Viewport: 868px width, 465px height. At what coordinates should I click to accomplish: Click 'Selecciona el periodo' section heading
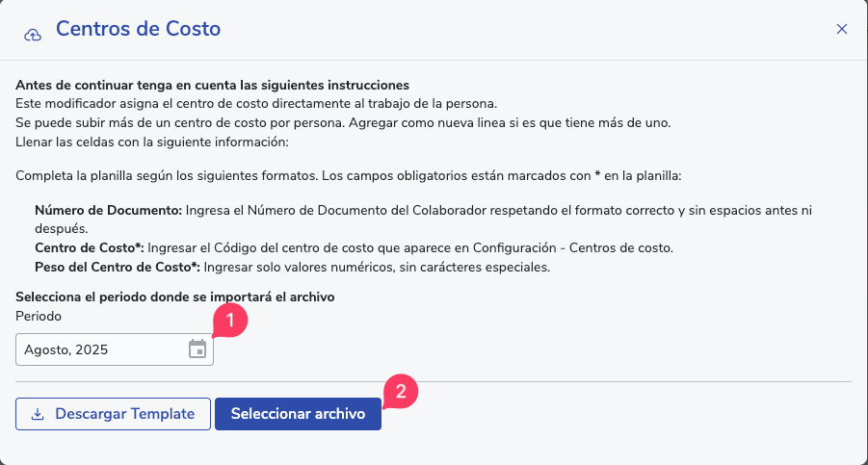pyautogui.click(x=174, y=297)
